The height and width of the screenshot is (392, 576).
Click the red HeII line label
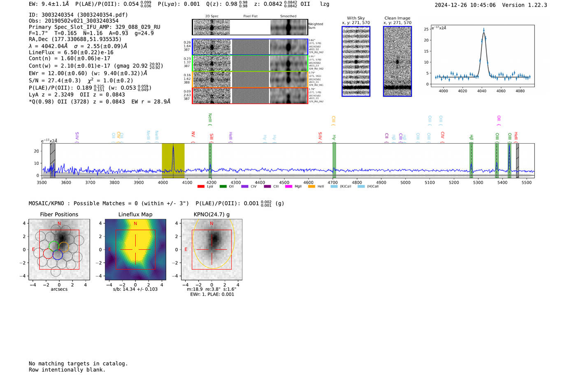click(x=516, y=137)
